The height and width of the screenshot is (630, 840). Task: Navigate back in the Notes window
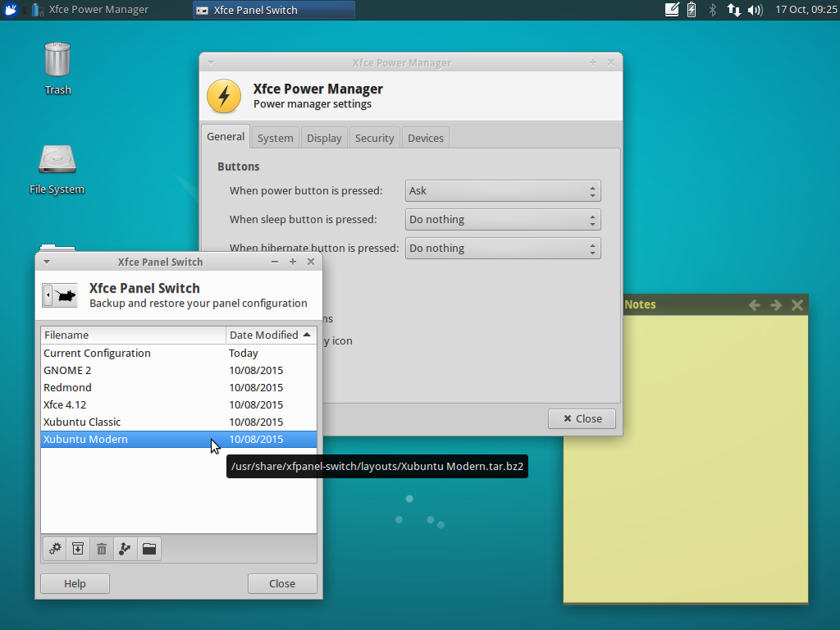754,304
